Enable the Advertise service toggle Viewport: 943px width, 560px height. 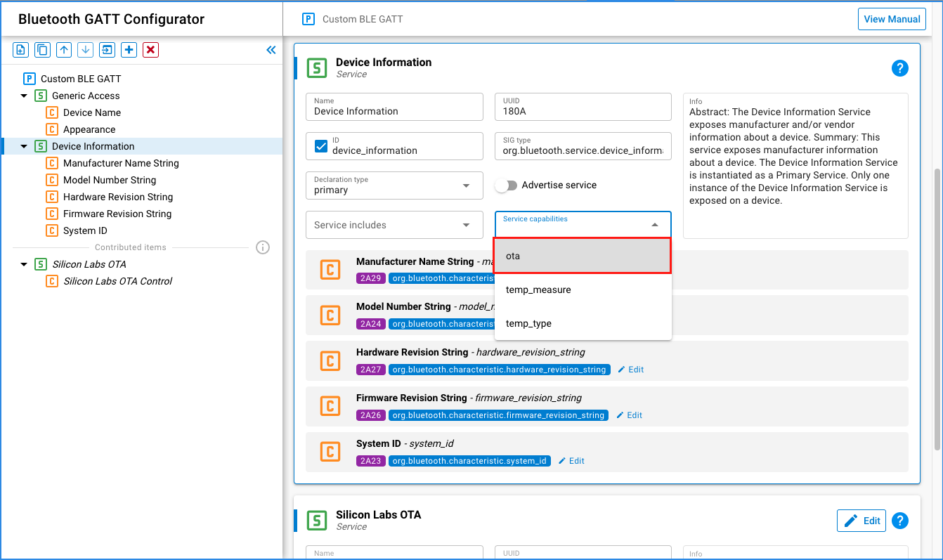(x=506, y=185)
